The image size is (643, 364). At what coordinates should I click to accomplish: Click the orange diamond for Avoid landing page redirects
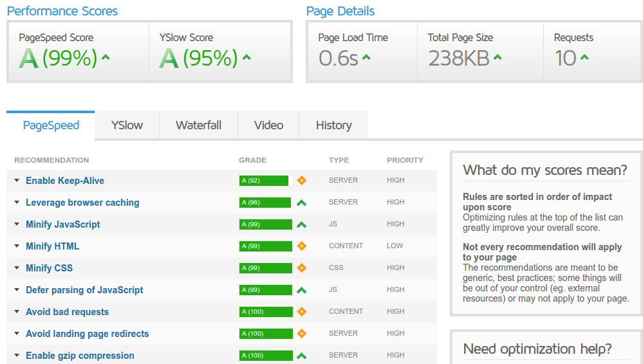(302, 333)
